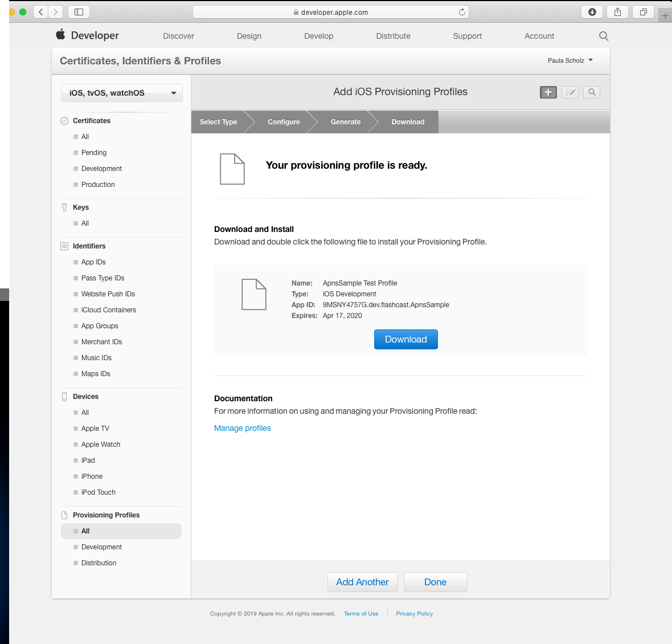
Task: Click the Safari share icon
Action: tap(617, 12)
